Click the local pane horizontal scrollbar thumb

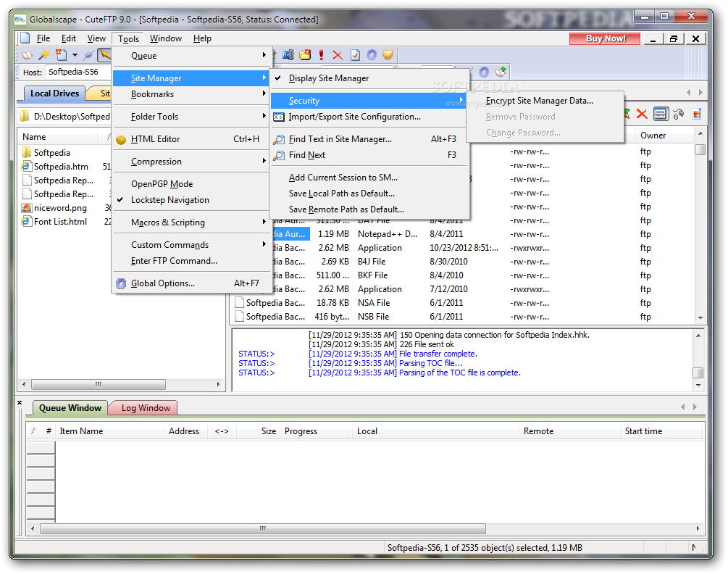coord(99,385)
